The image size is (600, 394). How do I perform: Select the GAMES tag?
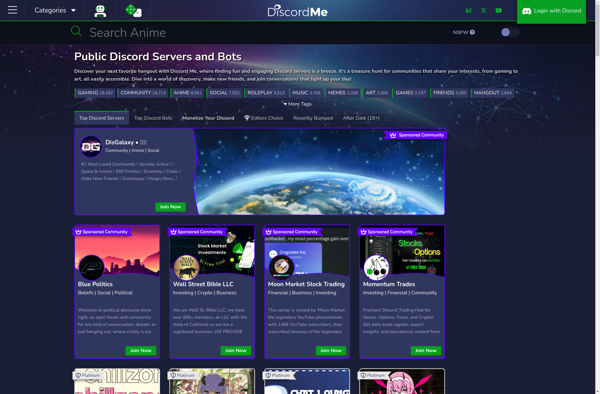click(410, 93)
